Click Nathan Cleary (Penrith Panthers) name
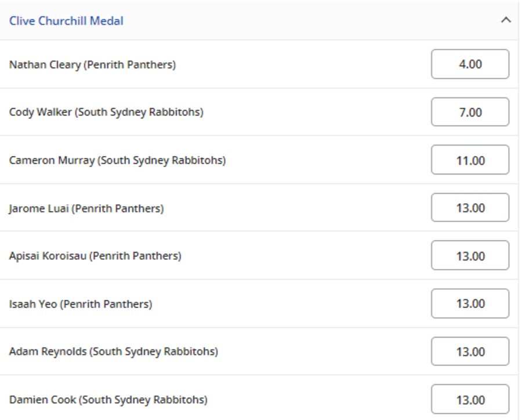Viewport: 522px width, 420px height. click(92, 65)
